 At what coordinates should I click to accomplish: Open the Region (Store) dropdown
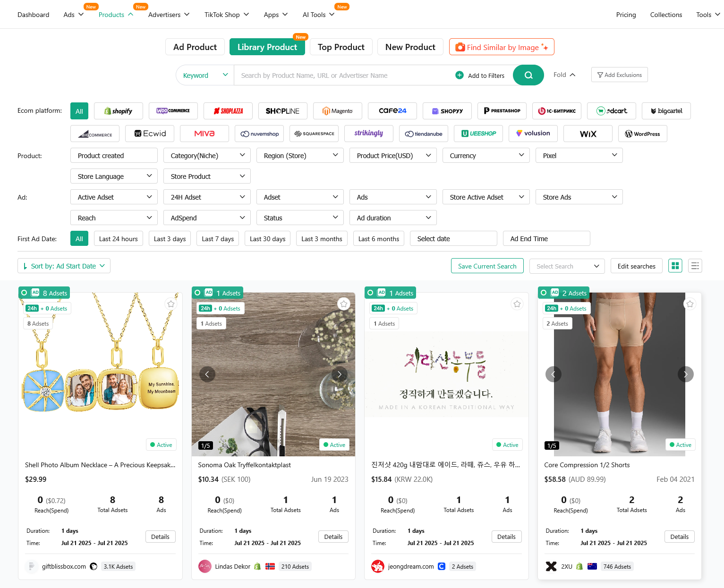click(x=300, y=155)
